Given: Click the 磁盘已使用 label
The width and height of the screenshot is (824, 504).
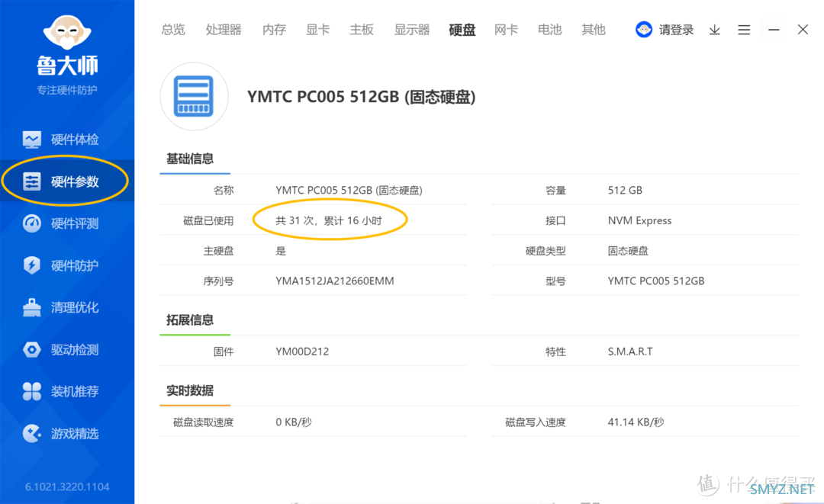Looking at the screenshot, I should point(208,220).
